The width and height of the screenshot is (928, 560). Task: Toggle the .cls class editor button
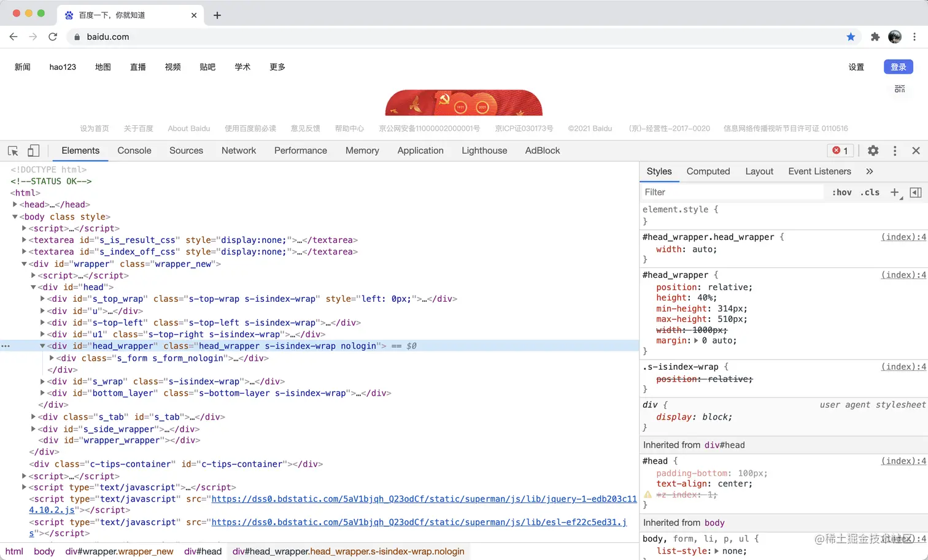[x=870, y=192]
